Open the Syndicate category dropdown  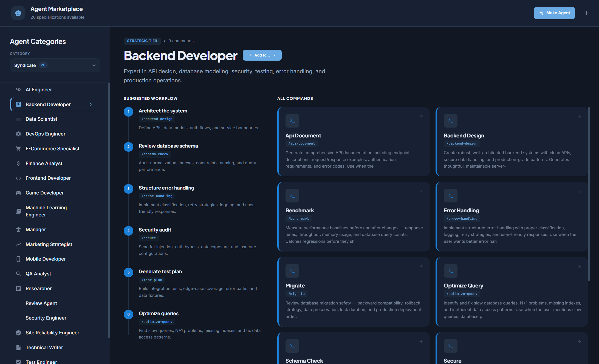[55, 65]
